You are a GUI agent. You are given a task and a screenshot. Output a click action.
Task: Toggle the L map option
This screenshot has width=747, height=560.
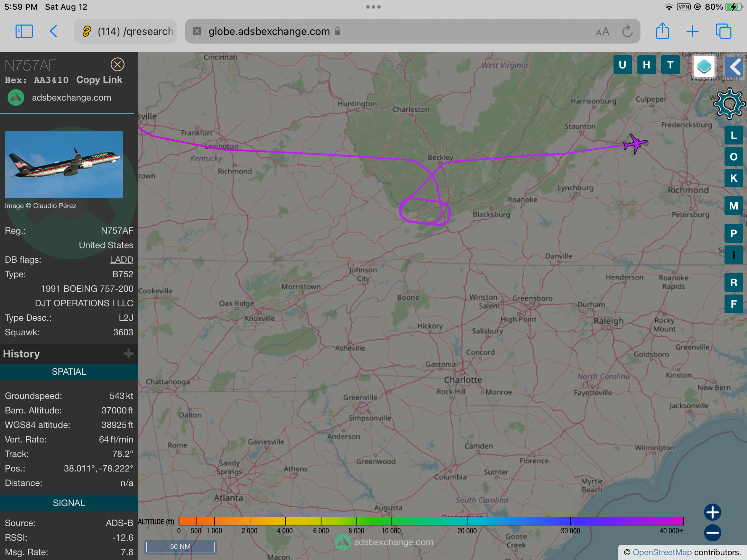click(734, 135)
